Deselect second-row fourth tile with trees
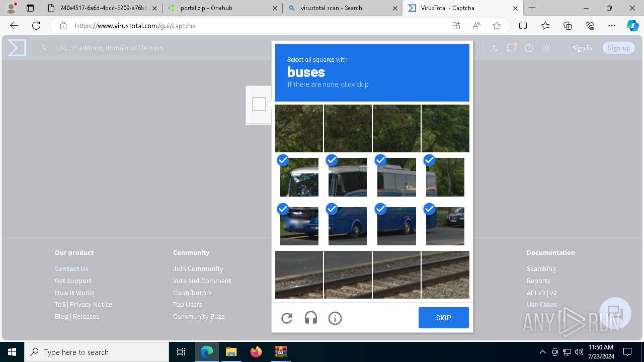 click(x=445, y=177)
